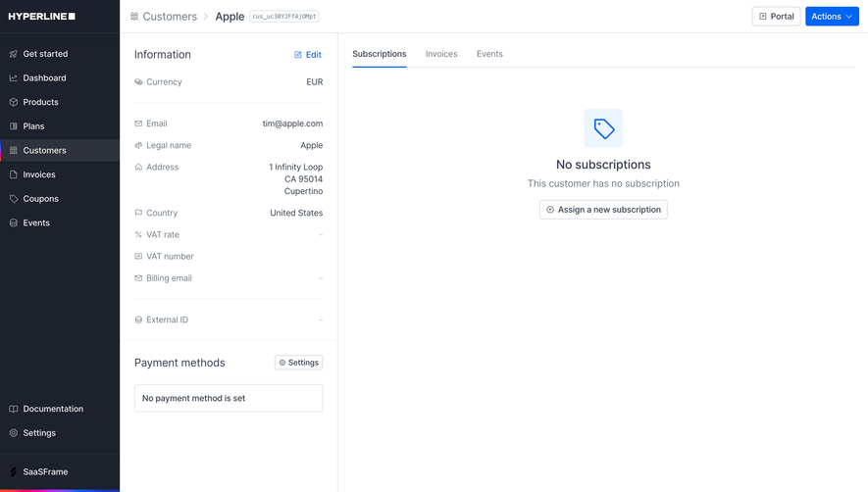Open Get started in the sidebar
868x492 pixels.
point(60,54)
